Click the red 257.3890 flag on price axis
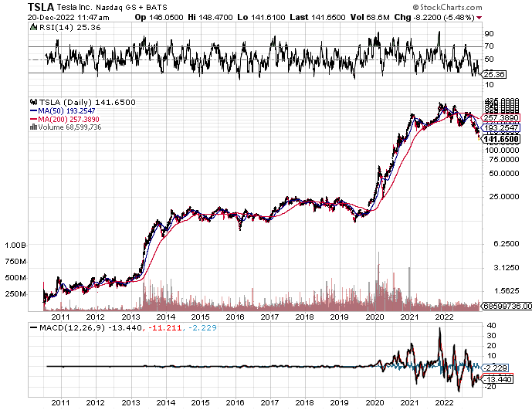This screenshot has height=410, width=532. coord(501,118)
